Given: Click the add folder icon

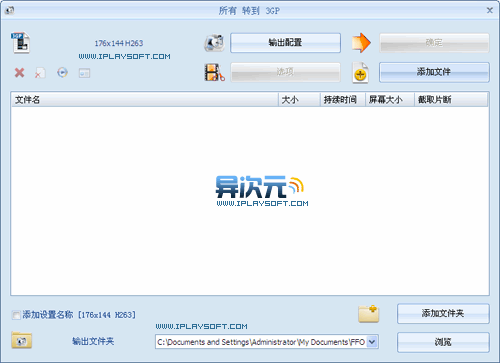Looking at the screenshot, I should coord(368,314).
